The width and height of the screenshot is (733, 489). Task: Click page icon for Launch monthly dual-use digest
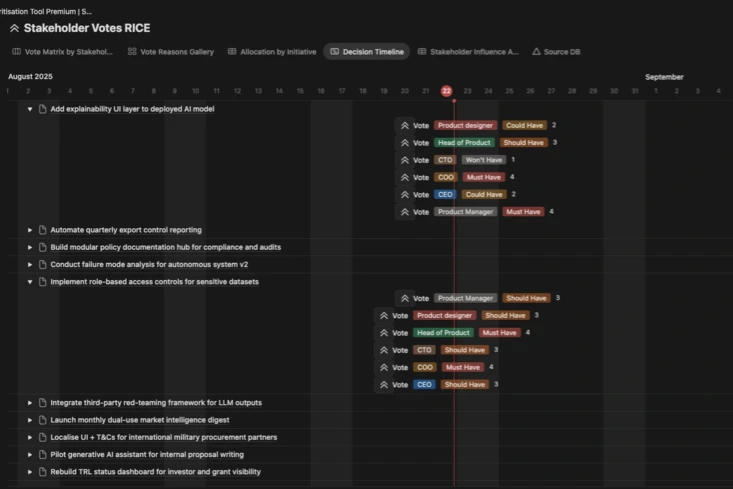click(43, 420)
